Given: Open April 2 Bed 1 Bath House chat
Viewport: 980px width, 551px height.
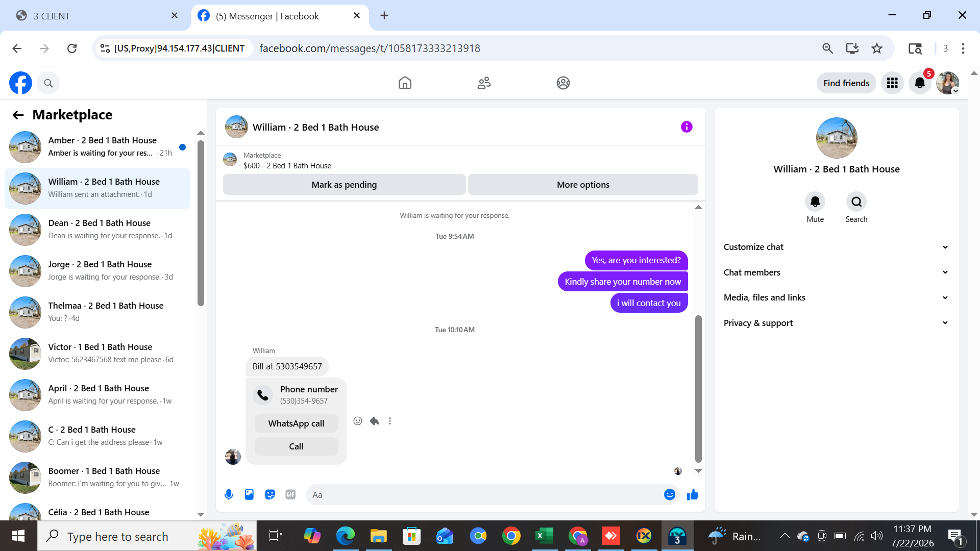Looking at the screenshot, I should tap(97, 395).
